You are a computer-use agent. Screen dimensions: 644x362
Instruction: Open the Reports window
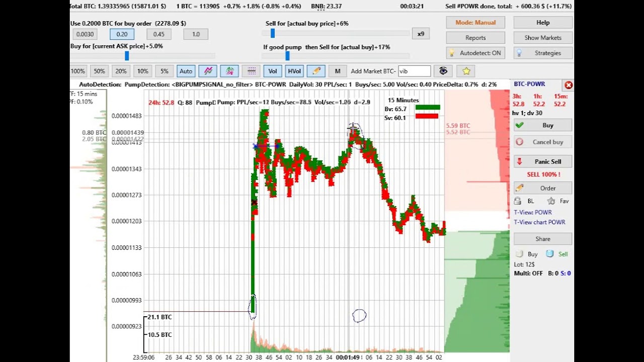pyautogui.click(x=475, y=38)
